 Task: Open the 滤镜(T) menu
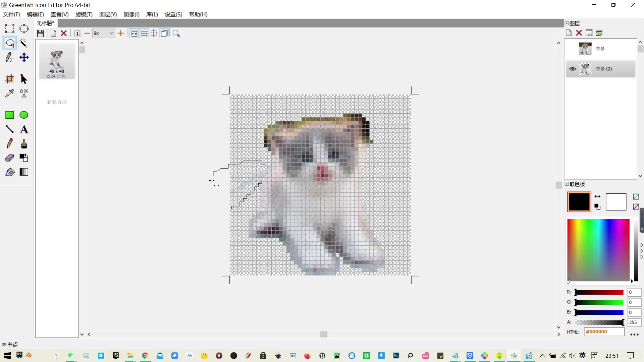point(84,14)
